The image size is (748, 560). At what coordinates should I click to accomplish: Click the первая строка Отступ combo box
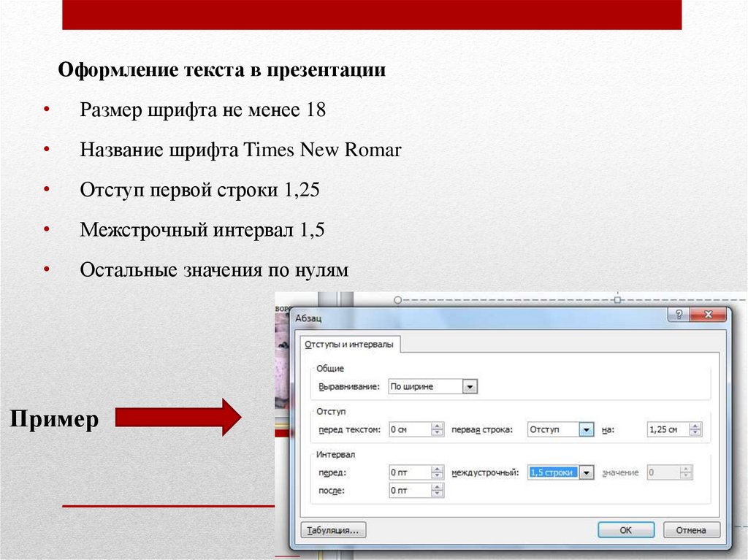pyautogui.click(x=560, y=429)
